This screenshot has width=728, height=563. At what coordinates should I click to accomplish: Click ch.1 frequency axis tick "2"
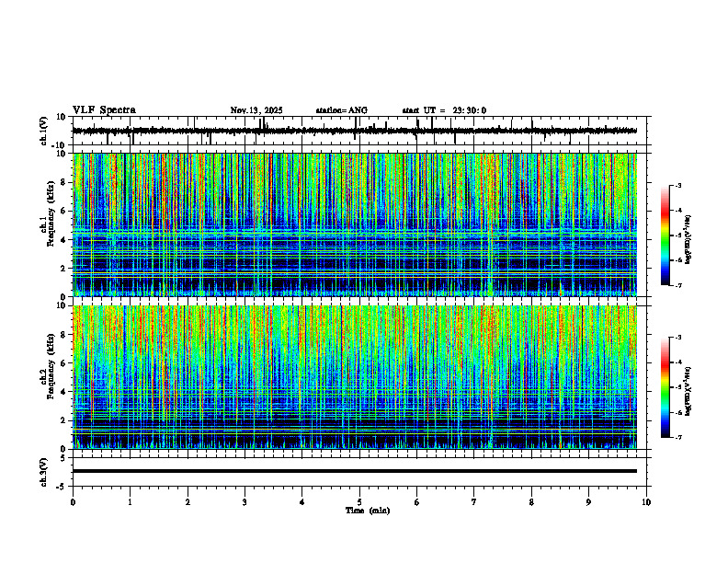[64, 269]
